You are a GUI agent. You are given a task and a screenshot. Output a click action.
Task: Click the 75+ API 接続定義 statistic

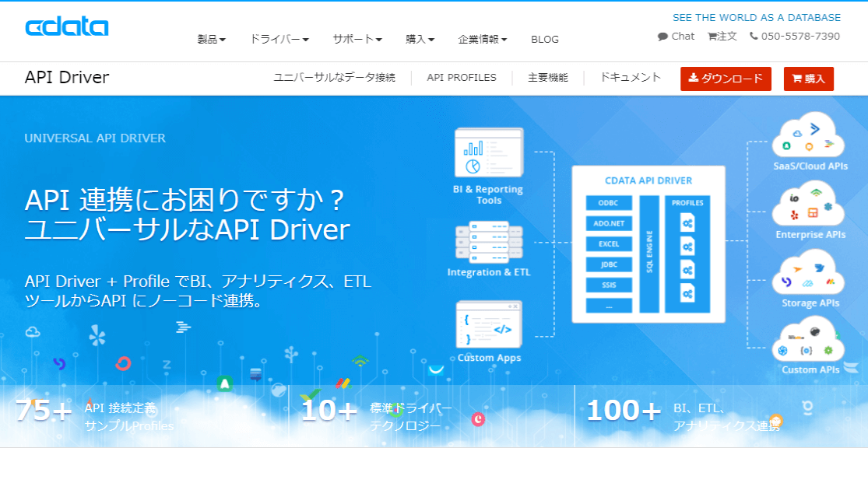94,416
